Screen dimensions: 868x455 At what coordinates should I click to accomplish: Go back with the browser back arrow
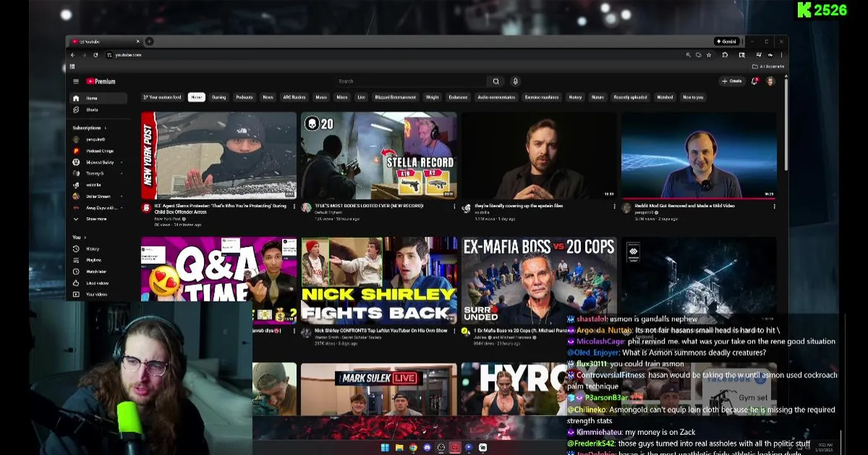(x=73, y=55)
